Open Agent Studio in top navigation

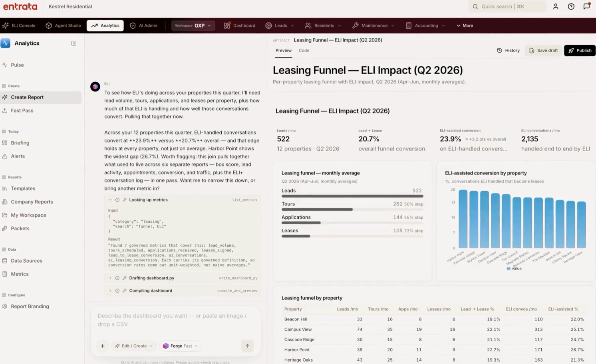click(63, 26)
